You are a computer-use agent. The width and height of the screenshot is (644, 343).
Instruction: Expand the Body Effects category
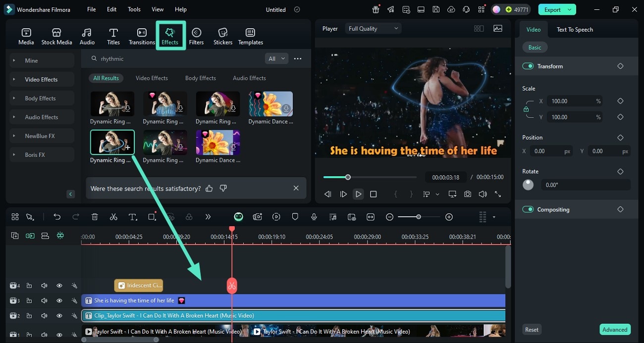coord(42,98)
